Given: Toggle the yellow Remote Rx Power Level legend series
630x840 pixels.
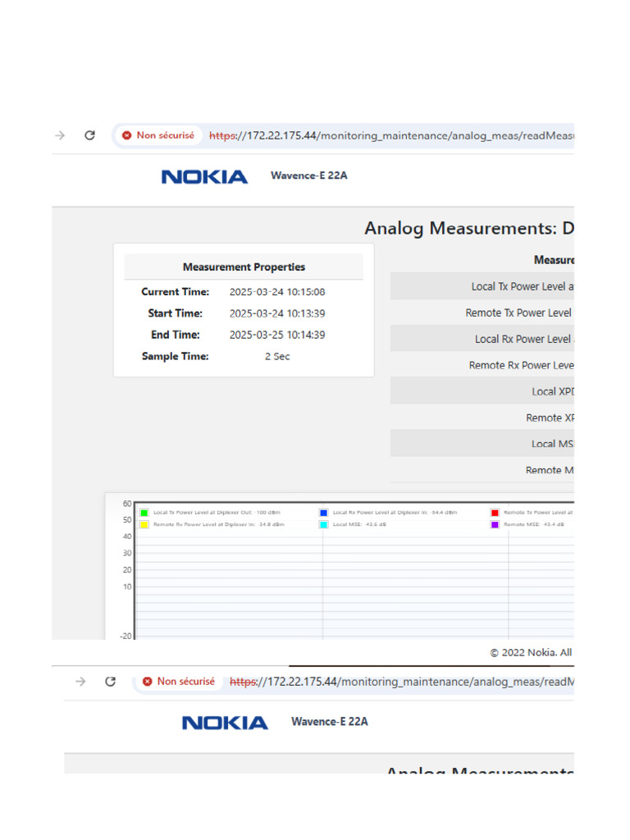Looking at the screenshot, I should point(144,524).
